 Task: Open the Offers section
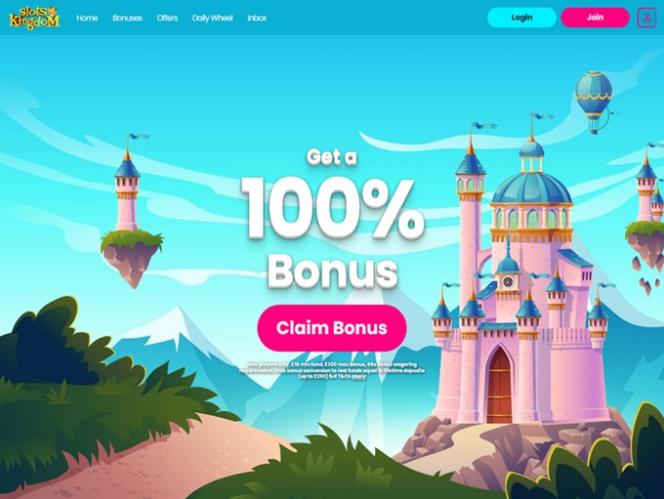(x=167, y=18)
